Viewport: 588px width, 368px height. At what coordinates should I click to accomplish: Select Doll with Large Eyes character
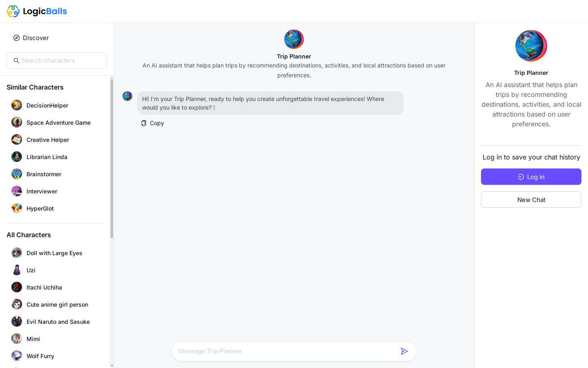55,253
